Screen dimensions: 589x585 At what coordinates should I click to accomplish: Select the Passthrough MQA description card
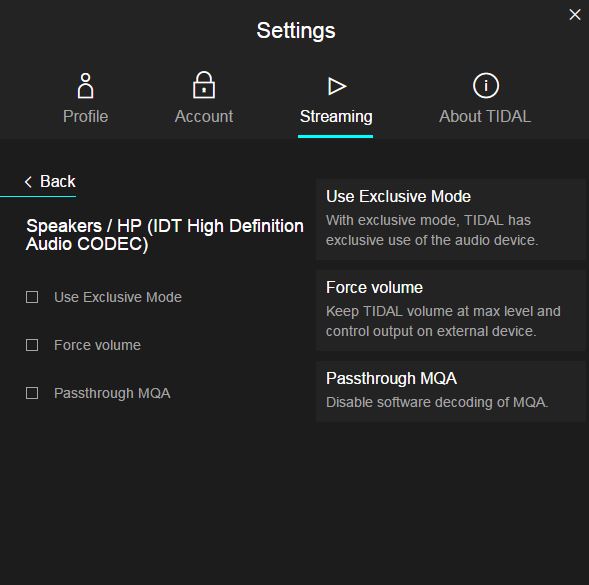pos(450,392)
